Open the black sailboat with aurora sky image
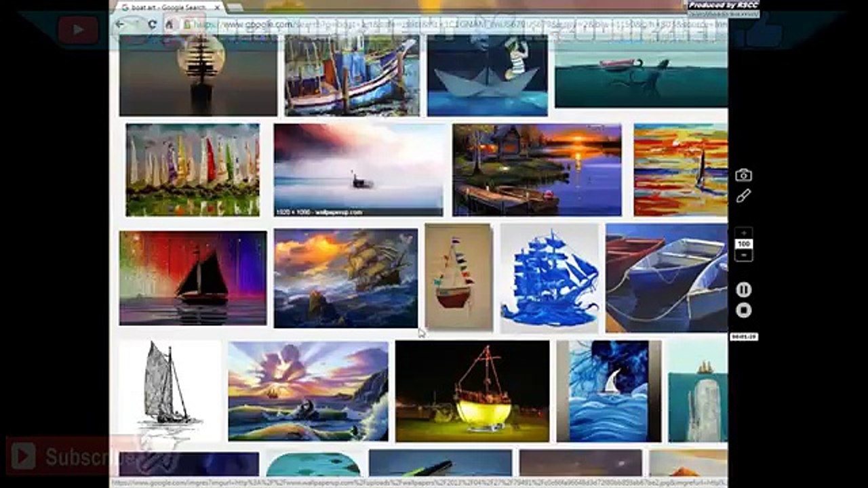 pos(193,278)
